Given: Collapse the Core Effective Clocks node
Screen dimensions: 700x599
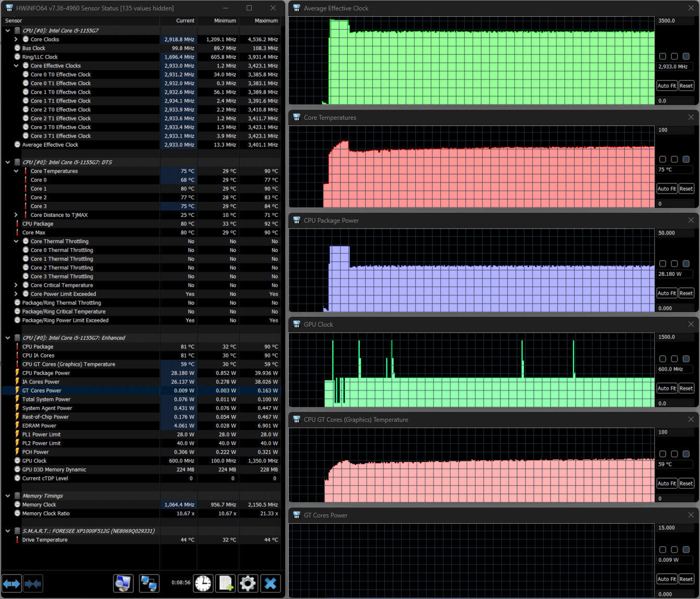Looking at the screenshot, I should 16,66.
